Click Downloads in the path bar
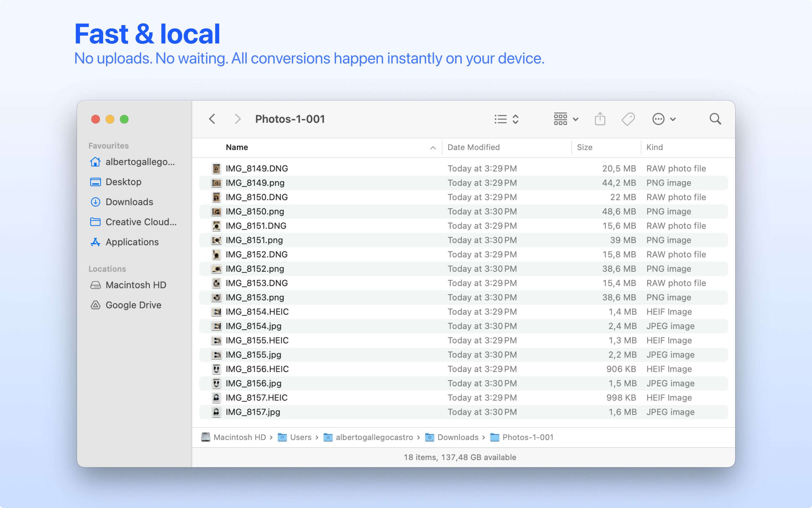Screen dimensions: 812x508 coord(452,437)
